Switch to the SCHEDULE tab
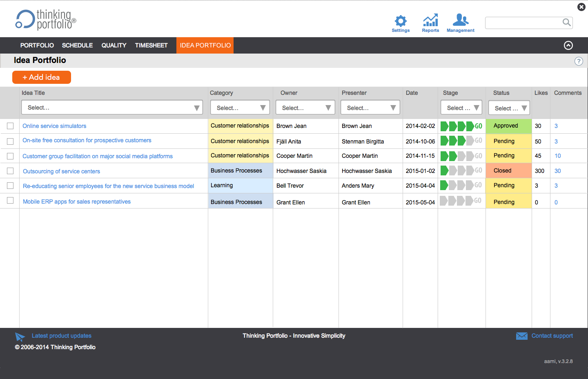The image size is (588, 379). coord(78,45)
